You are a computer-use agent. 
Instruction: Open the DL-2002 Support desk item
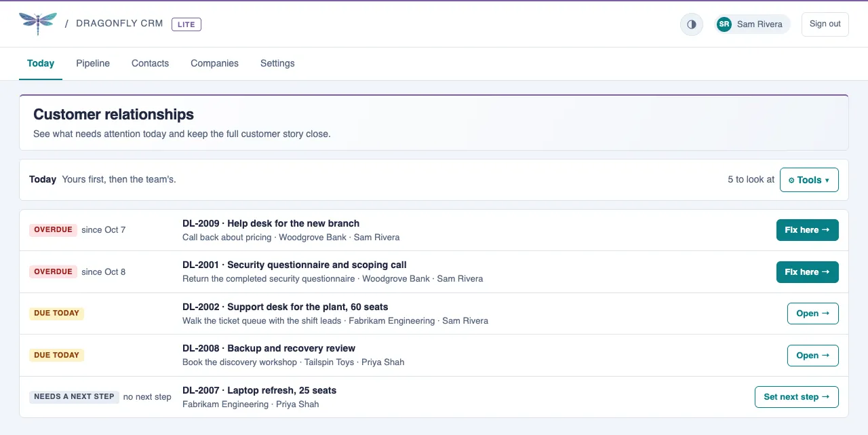pyautogui.click(x=812, y=314)
